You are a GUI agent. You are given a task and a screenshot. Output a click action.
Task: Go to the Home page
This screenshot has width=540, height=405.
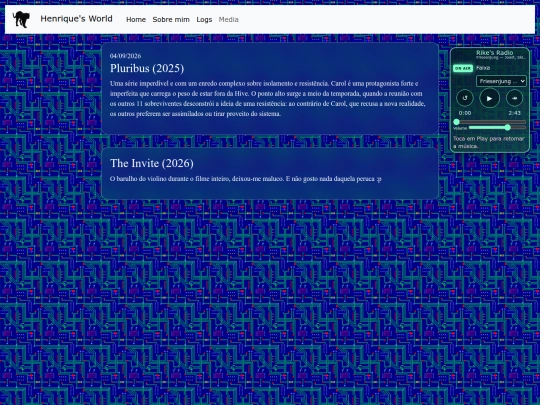(136, 20)
